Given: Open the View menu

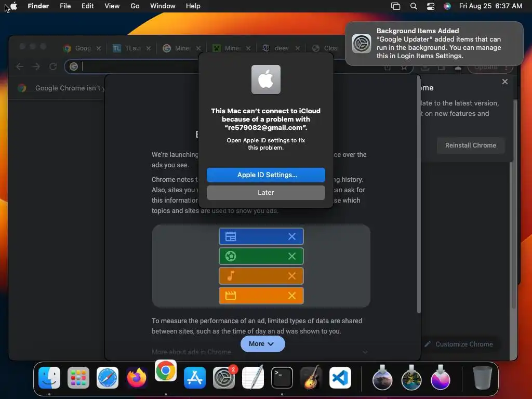Looking at the screenshot, I should [x=112, y=6].
